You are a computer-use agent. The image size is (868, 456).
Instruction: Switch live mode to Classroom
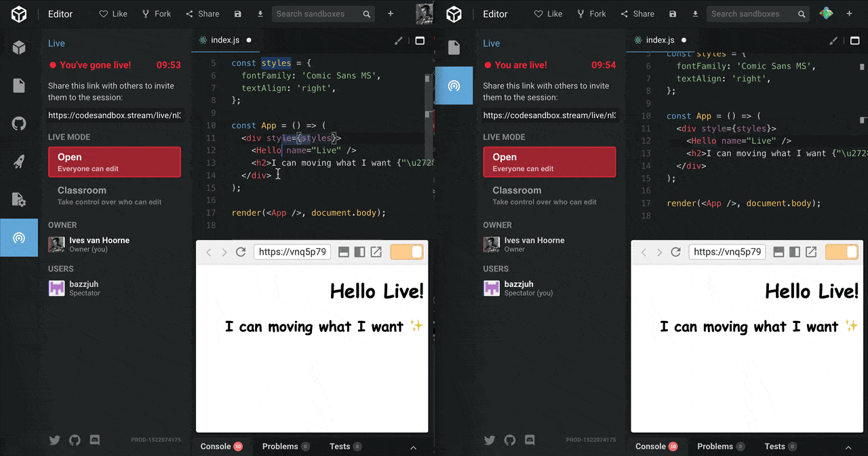click(114, 195)
